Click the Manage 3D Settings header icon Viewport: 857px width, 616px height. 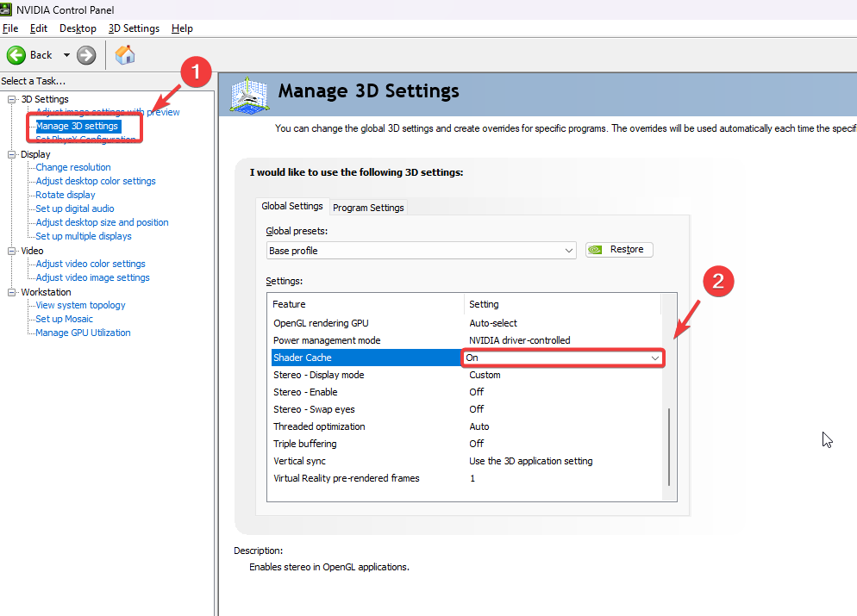248,94
